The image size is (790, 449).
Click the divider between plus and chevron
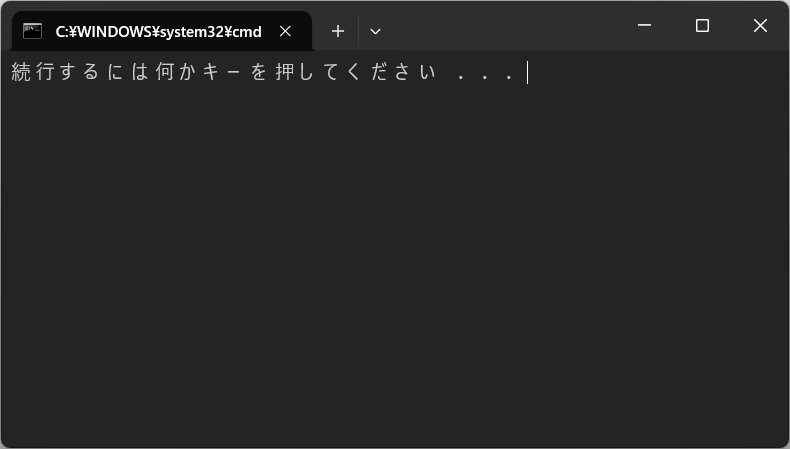(x=358, y=31)
